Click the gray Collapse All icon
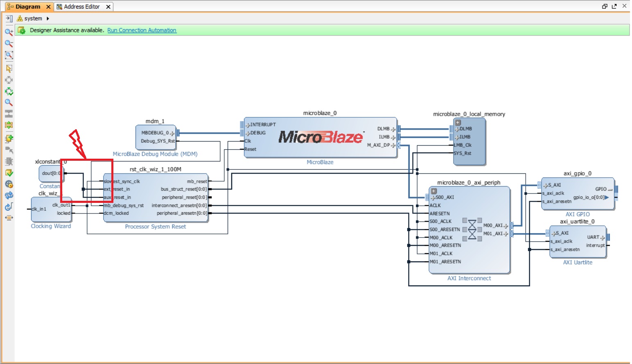 coord(9,114)
